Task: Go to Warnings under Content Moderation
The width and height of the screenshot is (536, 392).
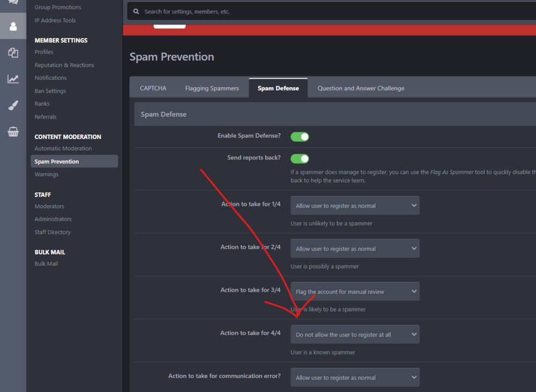Action: pyautogui.click(x=47, y=175)
